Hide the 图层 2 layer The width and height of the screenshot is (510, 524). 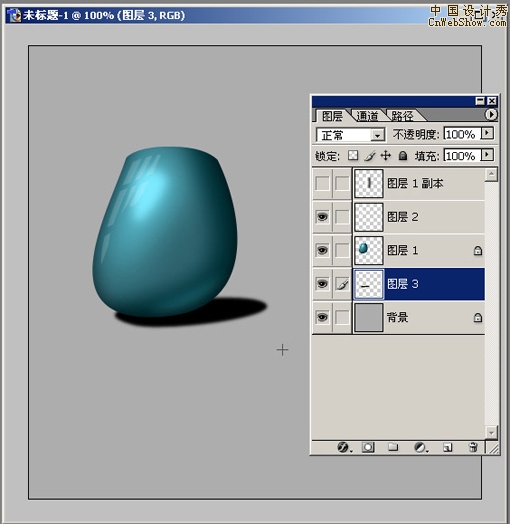[x=322, y=217]
